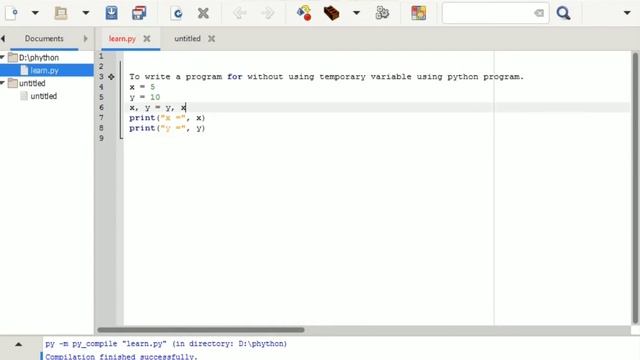The image size is (640, 360).
Task: Navigate back one location
Action: 240,13
